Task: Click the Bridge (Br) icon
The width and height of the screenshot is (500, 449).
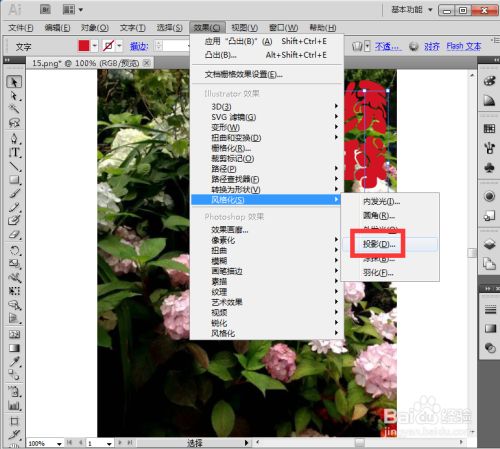Action: pyautogui.click(x=45, y=9)
